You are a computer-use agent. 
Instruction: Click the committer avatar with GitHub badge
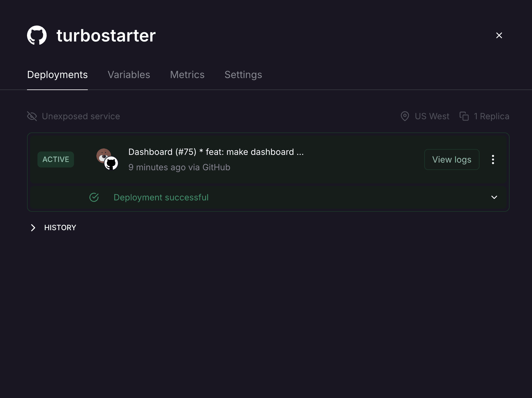coord(107,159)
